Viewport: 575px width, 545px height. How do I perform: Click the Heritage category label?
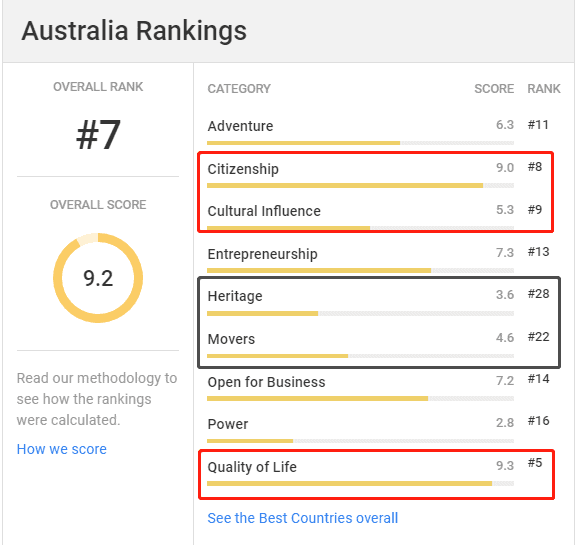click(x=235, y=296)
